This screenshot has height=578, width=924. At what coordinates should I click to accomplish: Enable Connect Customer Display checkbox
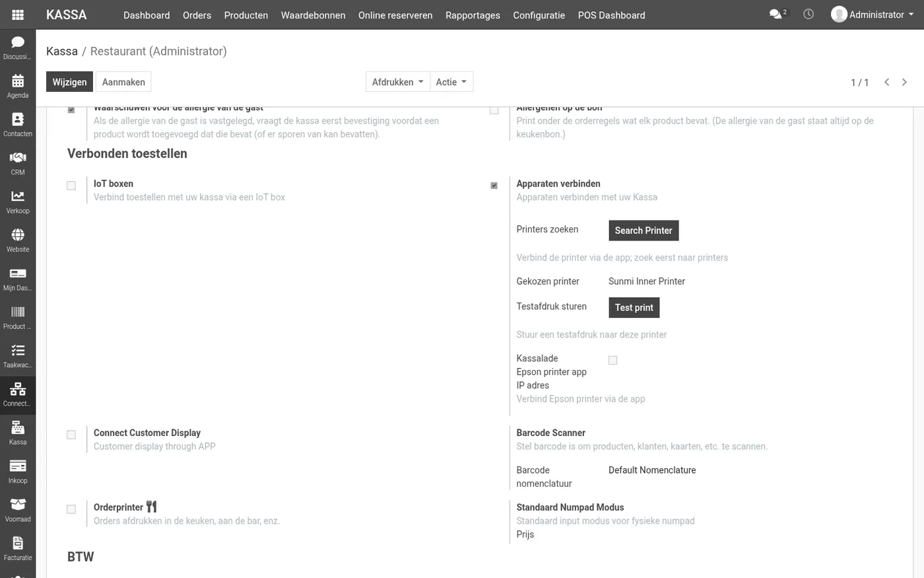point(71,435)
